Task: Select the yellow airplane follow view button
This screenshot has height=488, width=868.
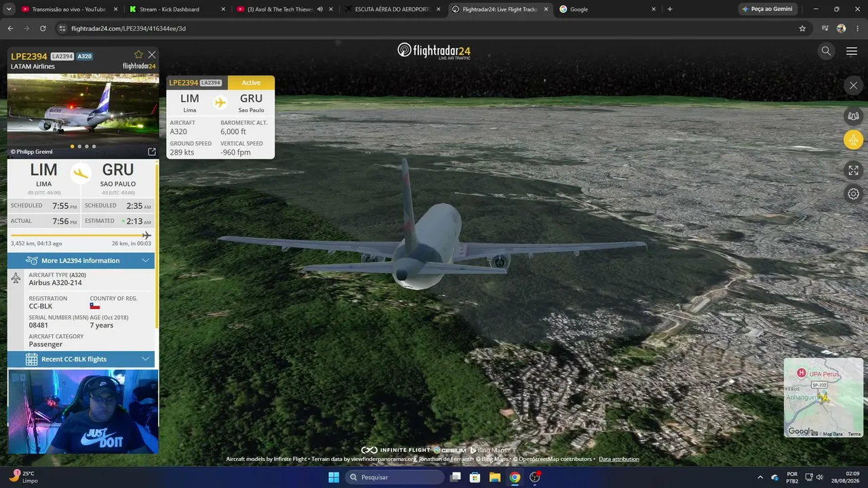Action: [x=853, y=140]
